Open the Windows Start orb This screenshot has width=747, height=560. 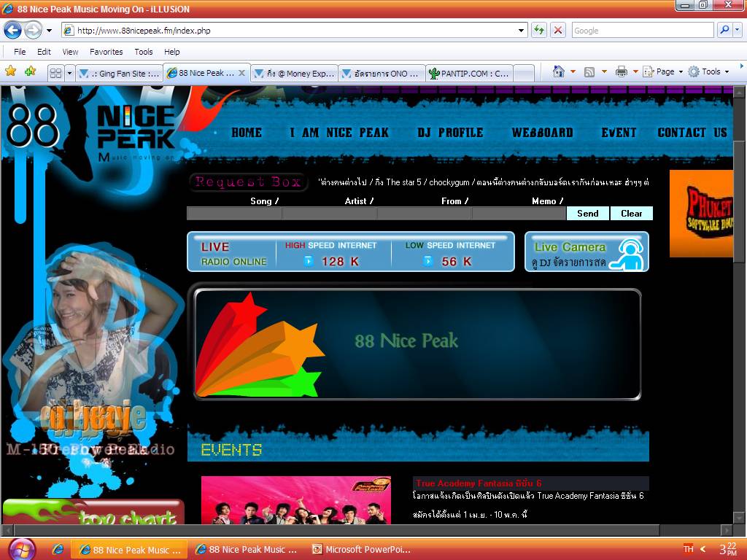coord(21,549)
